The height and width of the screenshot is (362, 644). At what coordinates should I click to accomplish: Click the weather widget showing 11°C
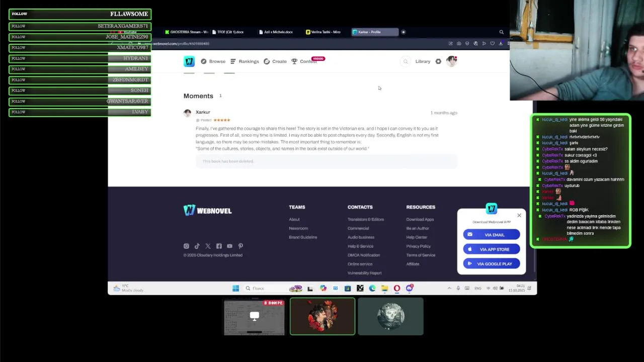(x=128, y=288)
